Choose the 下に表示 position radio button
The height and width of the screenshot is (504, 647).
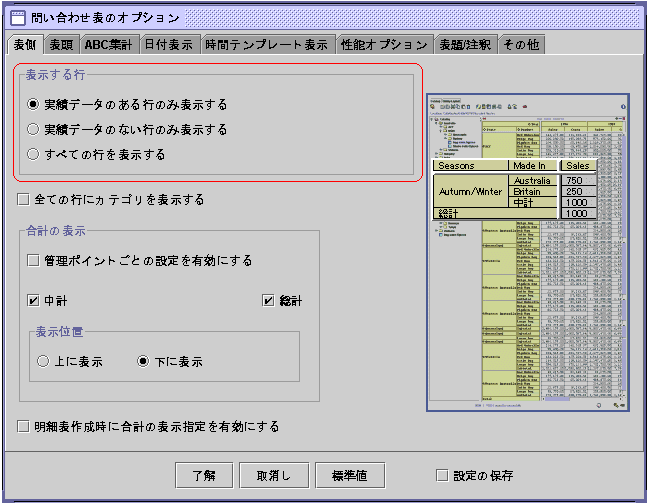(x=143, y=361)
